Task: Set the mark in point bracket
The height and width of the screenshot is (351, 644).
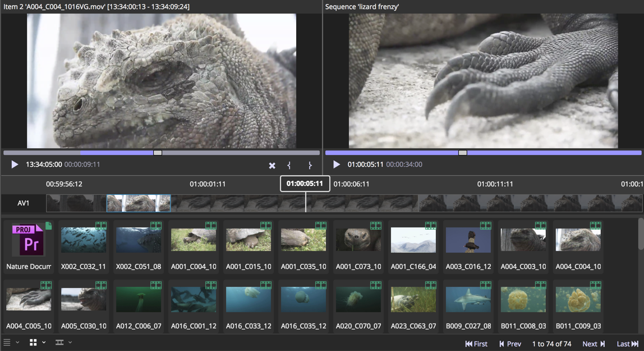Action: tap(289, 165)
